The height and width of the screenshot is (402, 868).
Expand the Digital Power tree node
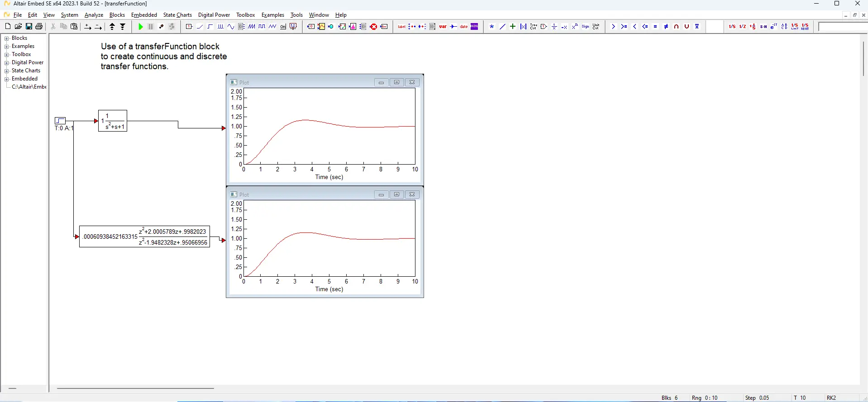(7, 63)
